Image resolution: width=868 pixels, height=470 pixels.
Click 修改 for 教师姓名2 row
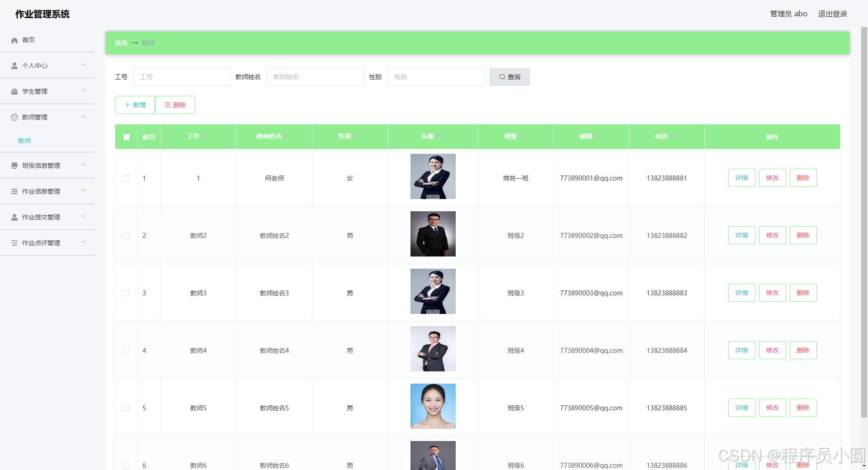772,235
